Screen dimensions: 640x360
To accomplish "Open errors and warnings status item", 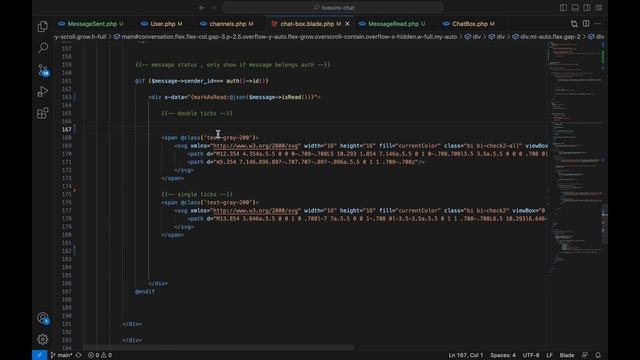I will pos(100,355).
